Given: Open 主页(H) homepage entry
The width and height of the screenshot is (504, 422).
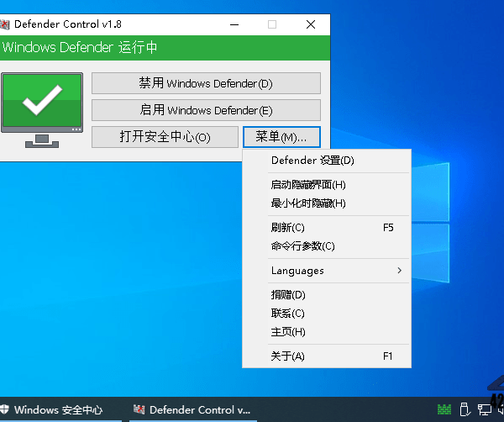Looking at the screenshot, I should [287, 332].
